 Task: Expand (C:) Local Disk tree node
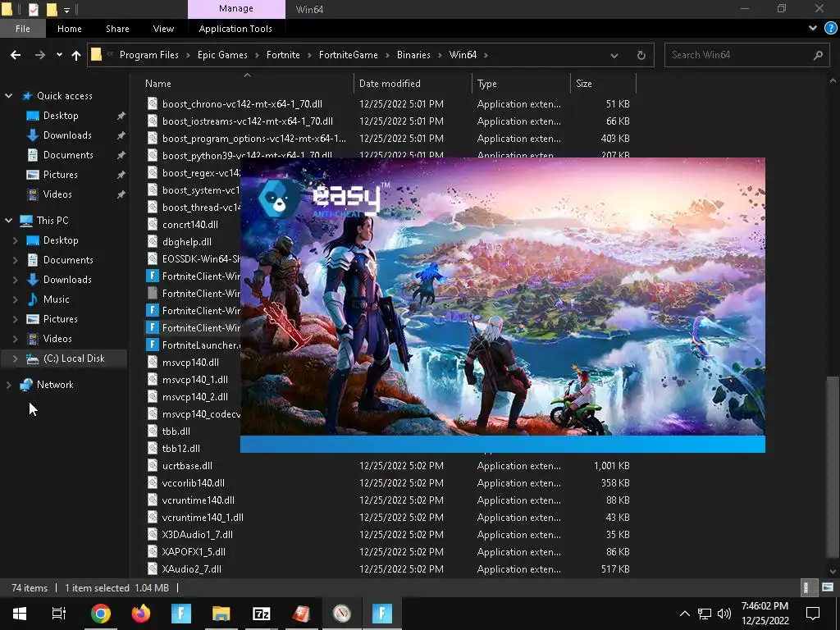pos(15,358)
